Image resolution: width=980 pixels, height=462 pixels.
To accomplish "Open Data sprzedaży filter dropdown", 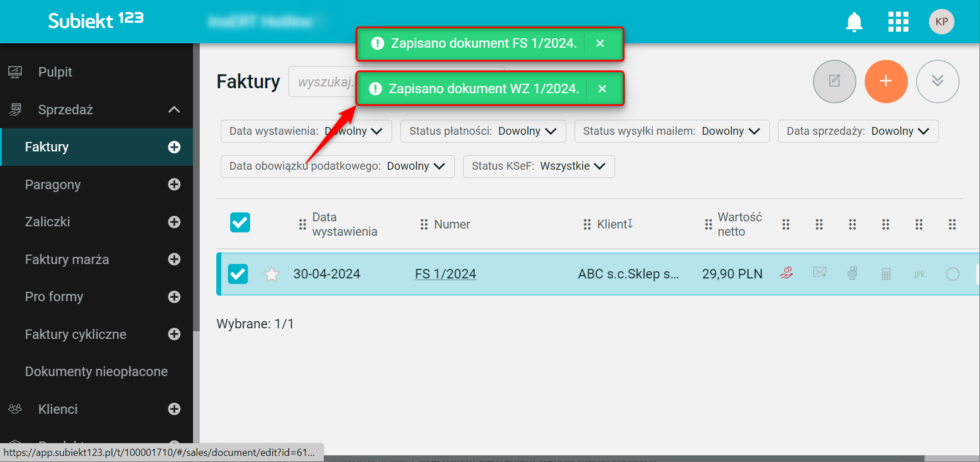I will tap(858, 131).
